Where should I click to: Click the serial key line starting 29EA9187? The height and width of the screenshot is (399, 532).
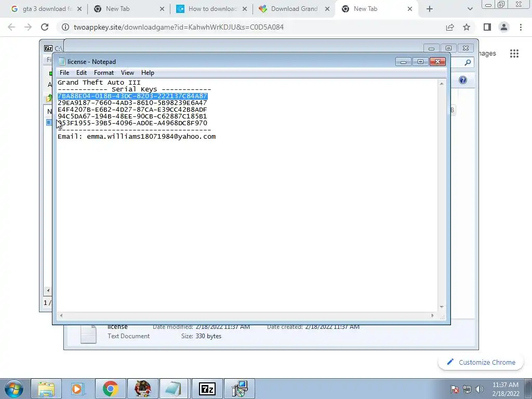[132, 103]
